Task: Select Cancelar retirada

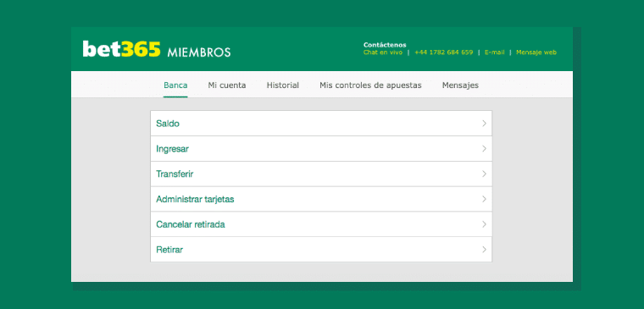Action: (321, 224)
